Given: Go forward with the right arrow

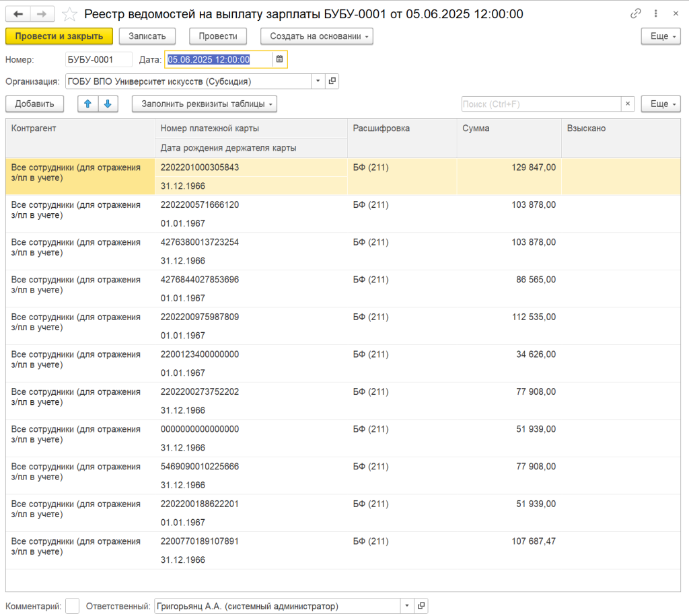Looking at the screenshot, I should click(42, 14).
